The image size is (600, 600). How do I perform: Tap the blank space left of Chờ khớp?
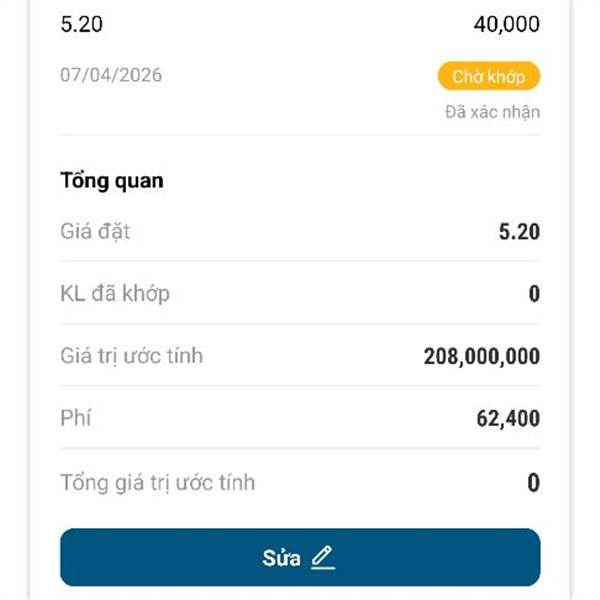[x=300, y=76]
